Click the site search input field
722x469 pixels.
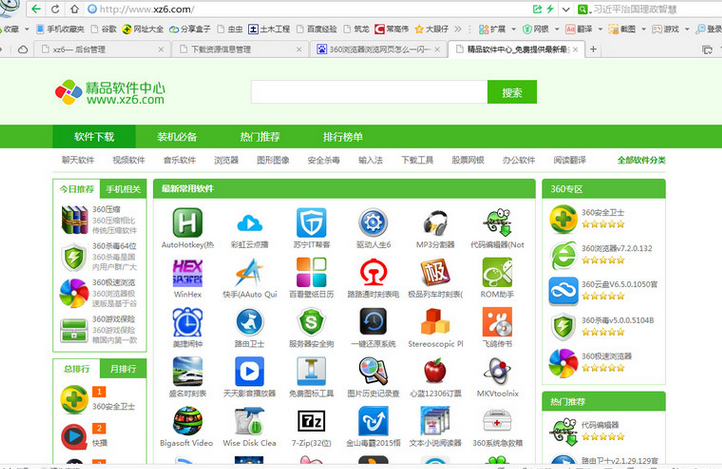[368, 92]
